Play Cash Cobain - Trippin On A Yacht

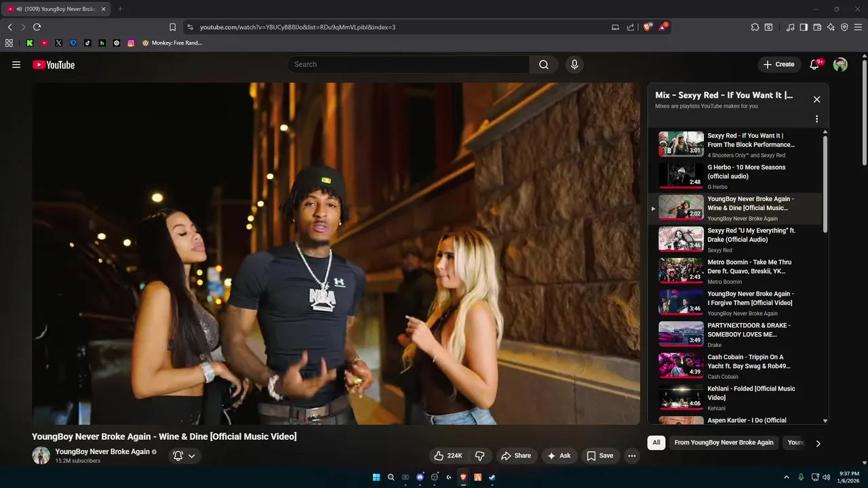click(735, 366)
